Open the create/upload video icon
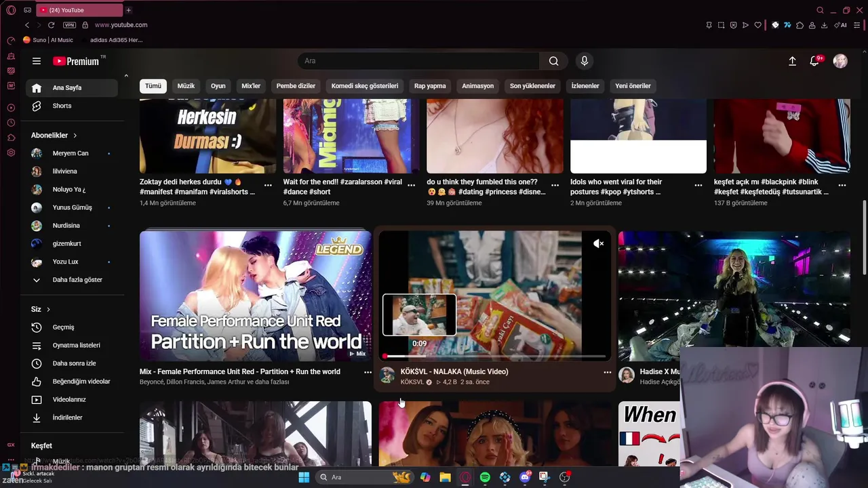 [x=792, y=61]
